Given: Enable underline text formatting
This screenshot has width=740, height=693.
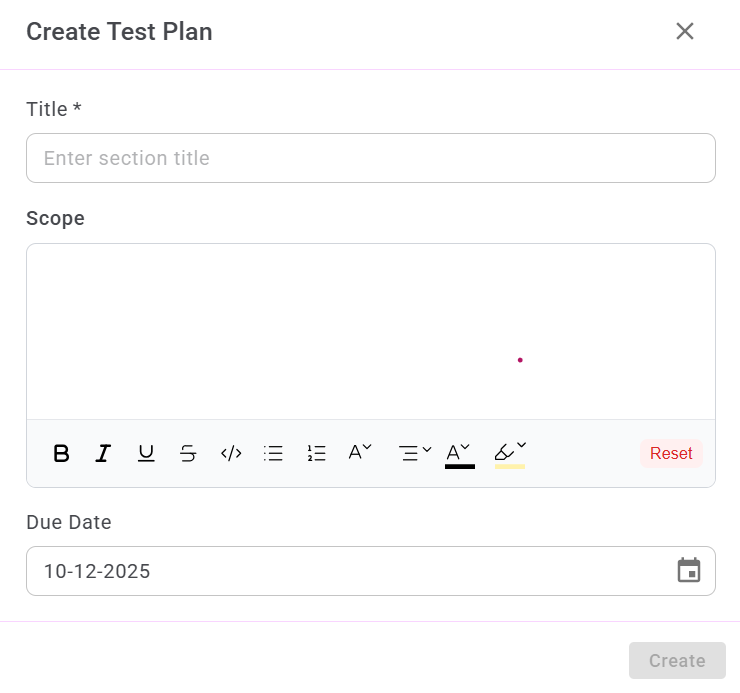Looking at the screenshot, I should click(146, 454).
